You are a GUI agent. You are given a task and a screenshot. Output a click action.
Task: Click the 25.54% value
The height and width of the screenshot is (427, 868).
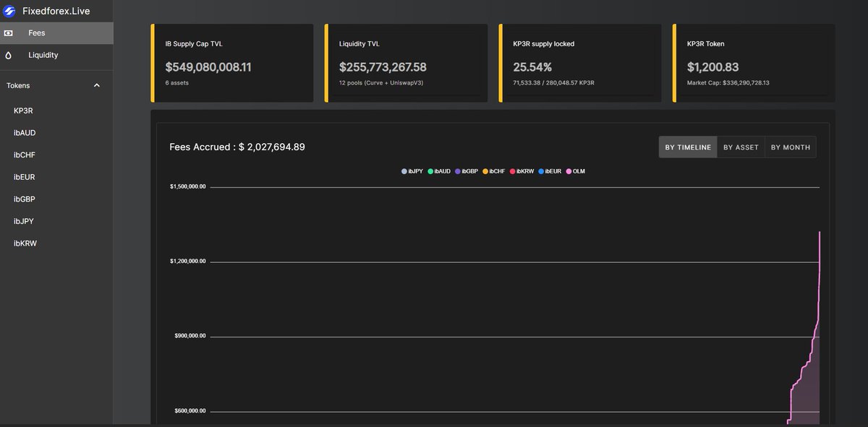pyautogui.click(x=532, y=67)
